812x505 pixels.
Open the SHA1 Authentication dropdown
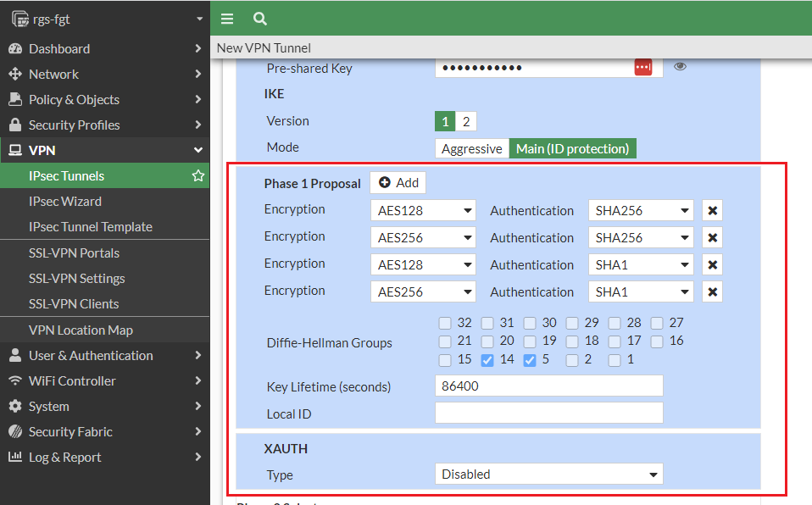(641, 264)
